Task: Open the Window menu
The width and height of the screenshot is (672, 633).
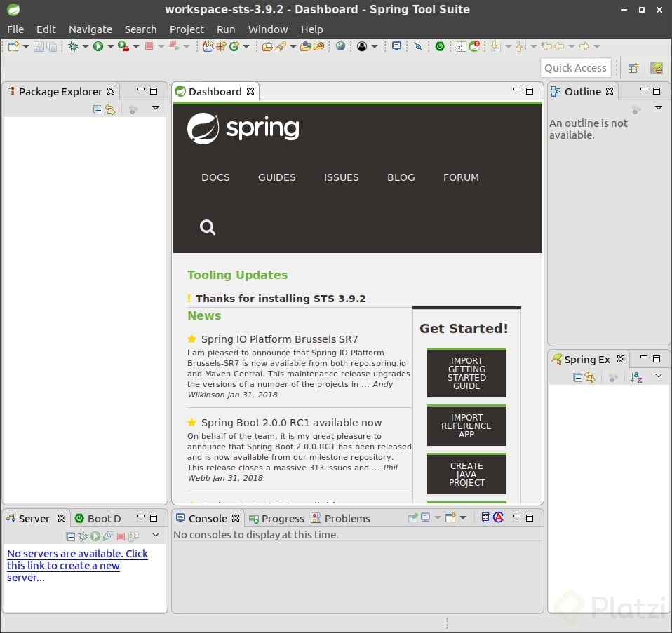Action: click(268, 29)
